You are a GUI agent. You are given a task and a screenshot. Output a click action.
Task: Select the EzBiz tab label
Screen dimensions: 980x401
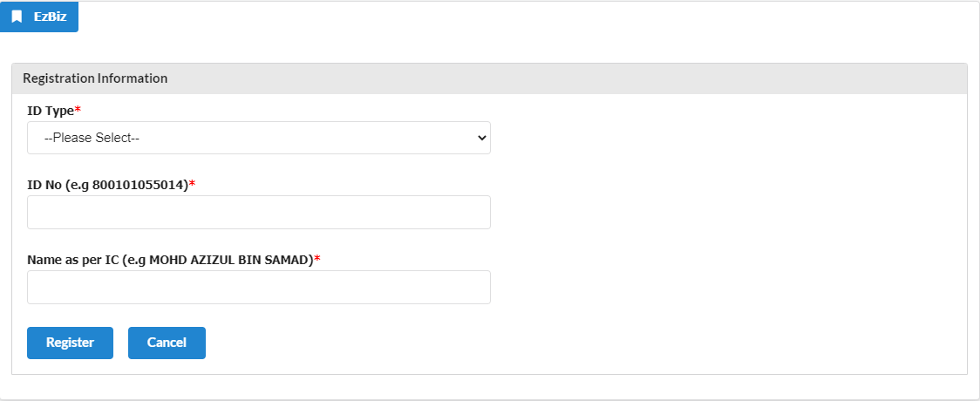[x=50, y=17]
